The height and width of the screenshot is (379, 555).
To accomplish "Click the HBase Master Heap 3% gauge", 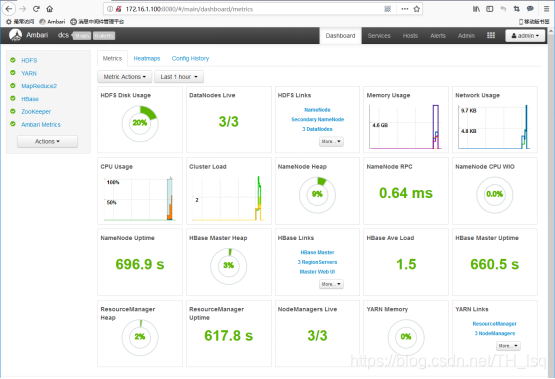I will coord(228,266).
